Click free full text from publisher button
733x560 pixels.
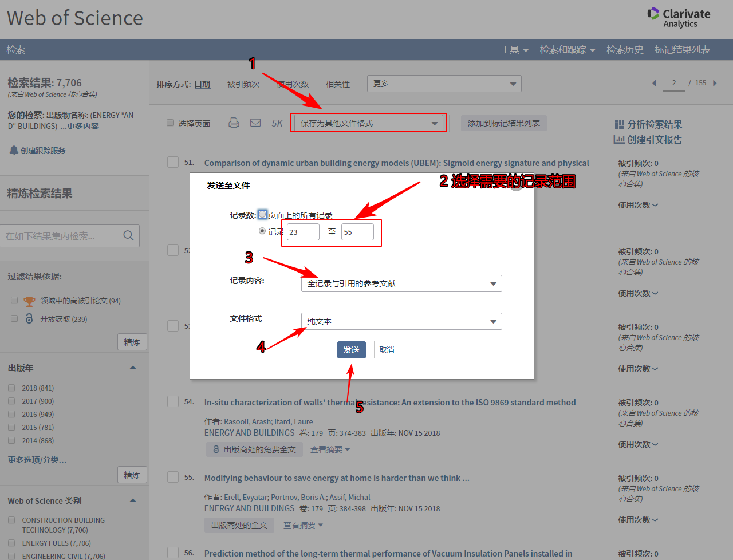254,449
